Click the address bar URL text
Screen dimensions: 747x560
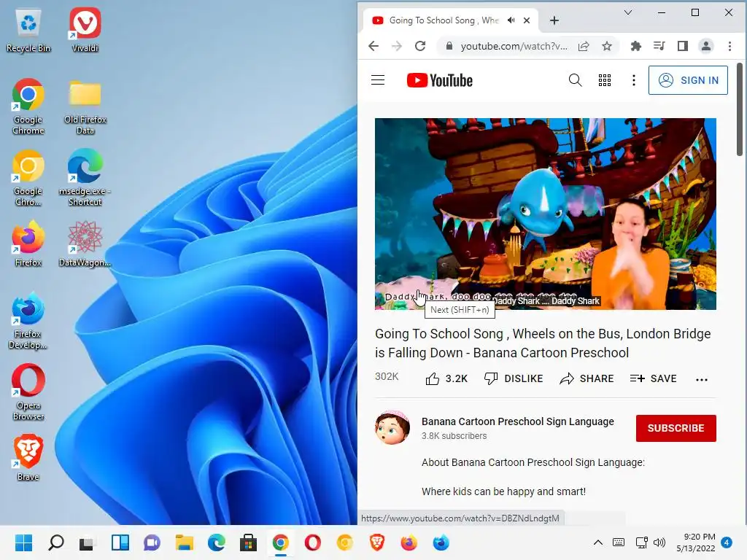tap(514, 46)
